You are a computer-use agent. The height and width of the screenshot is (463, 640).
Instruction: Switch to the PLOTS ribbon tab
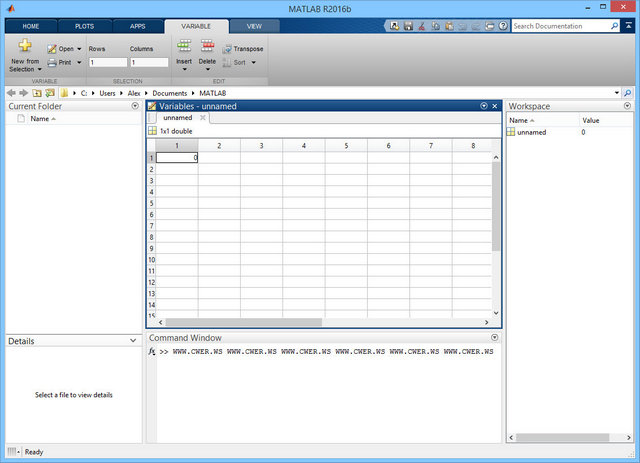coord(85,25)
